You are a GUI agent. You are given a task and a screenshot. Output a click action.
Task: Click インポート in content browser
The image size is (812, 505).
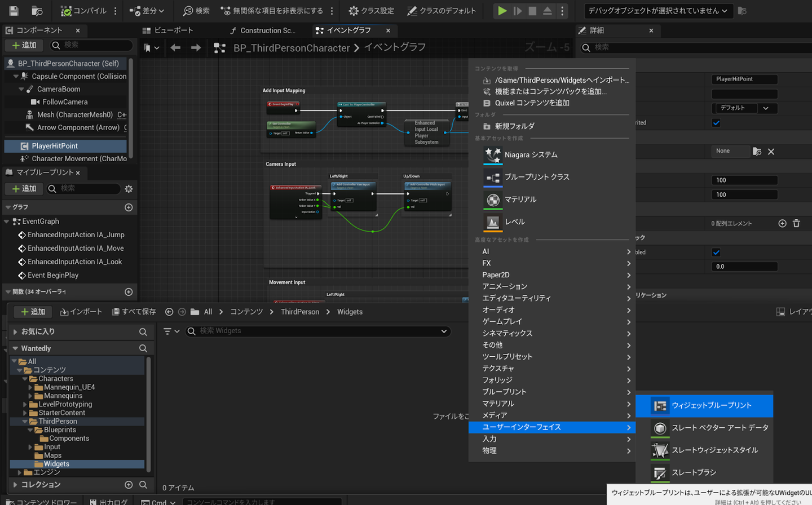tap(81, 312)
